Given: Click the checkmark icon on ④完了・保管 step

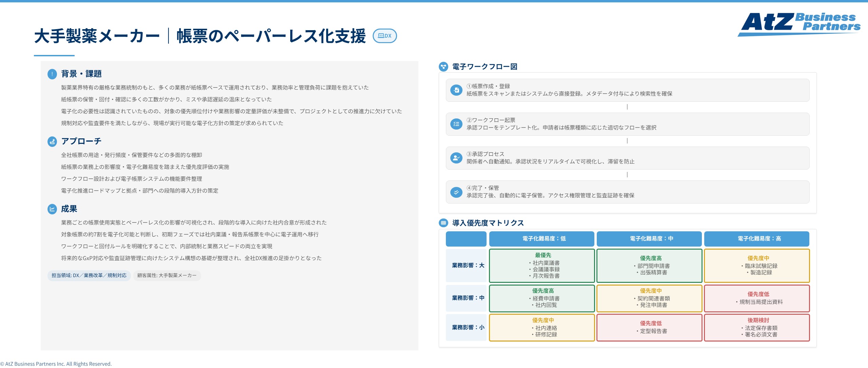Looking at the screenshot, I should tap(456, 192).
